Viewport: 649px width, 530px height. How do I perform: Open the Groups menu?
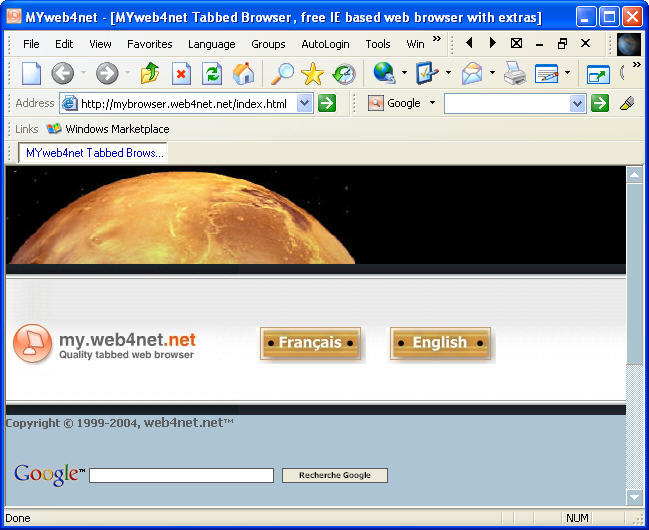tap(268, 44)
